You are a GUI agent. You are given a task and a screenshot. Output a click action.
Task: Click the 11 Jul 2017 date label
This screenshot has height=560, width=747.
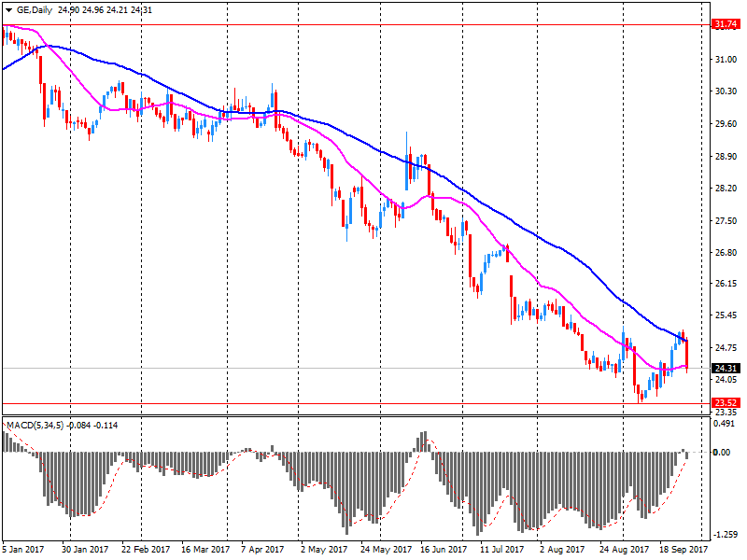501,550
